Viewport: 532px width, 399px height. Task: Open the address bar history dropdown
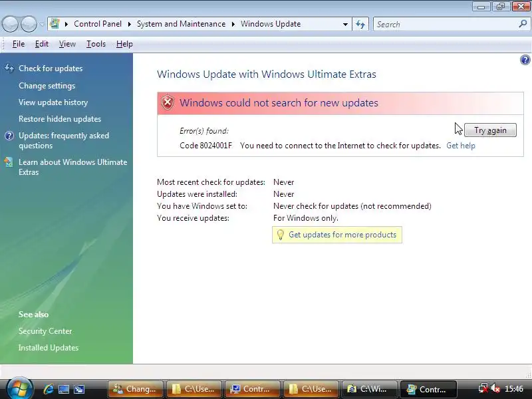[x=345, y=24]
